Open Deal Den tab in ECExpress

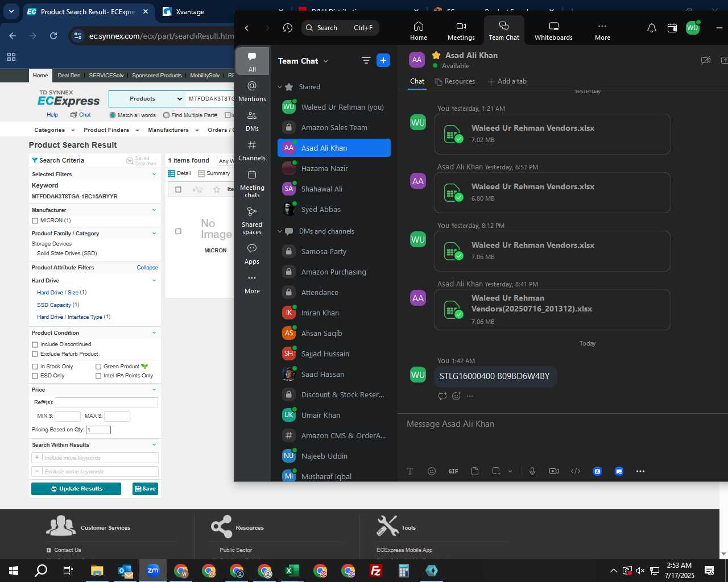tap(69, 76)
